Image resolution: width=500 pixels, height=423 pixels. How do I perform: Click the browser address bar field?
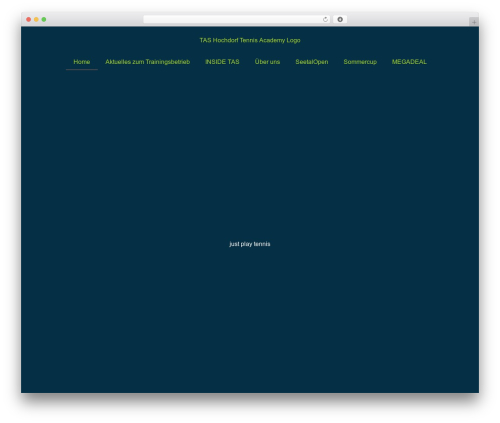coord(237,19)
